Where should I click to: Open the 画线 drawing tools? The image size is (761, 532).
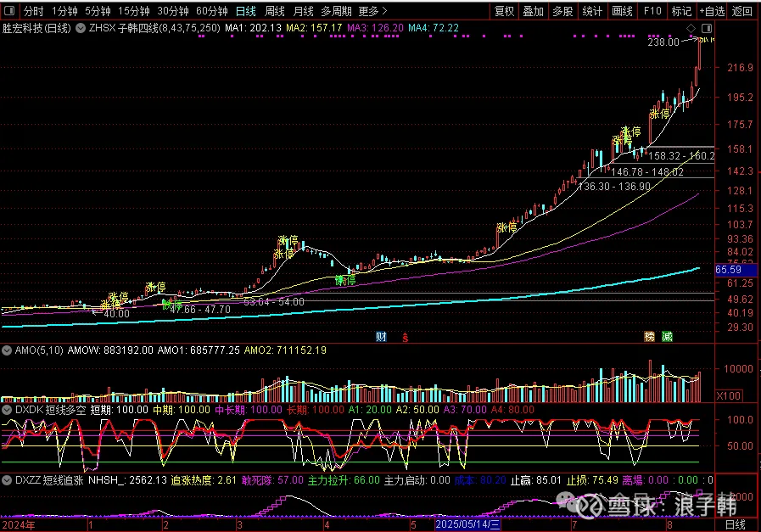622,11
